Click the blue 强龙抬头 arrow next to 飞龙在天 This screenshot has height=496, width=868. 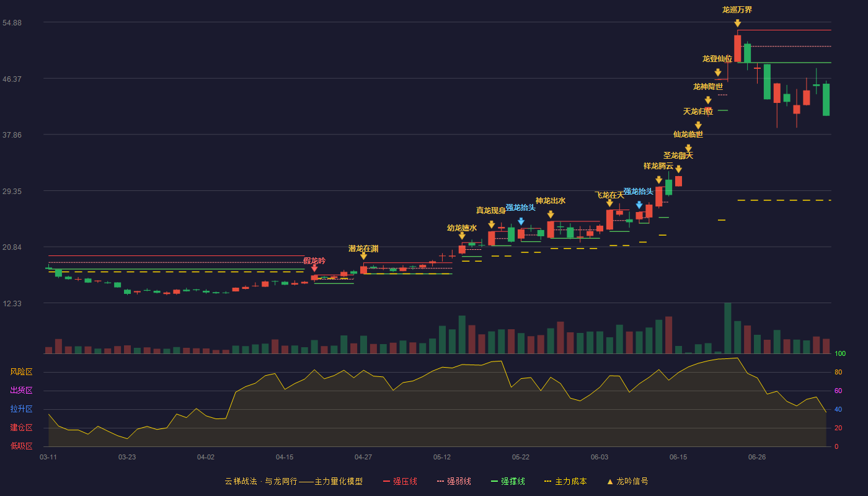[639, 205]
